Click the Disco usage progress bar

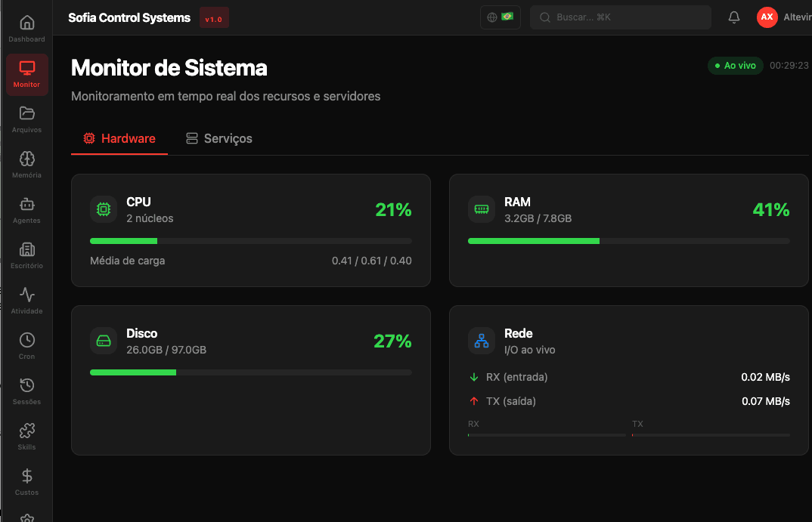pyautogui.click(x=251, y=372)
